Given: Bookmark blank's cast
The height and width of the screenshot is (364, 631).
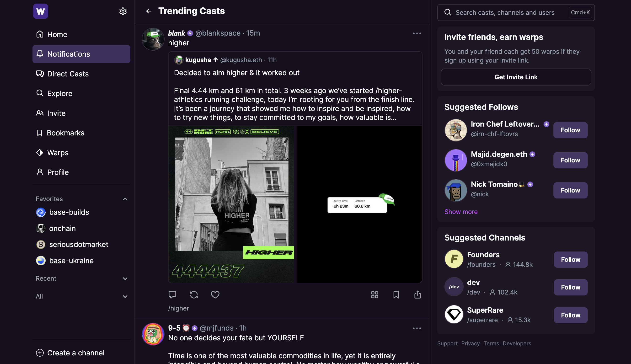Looking at the screenshot, I should [x=396, y=295].
